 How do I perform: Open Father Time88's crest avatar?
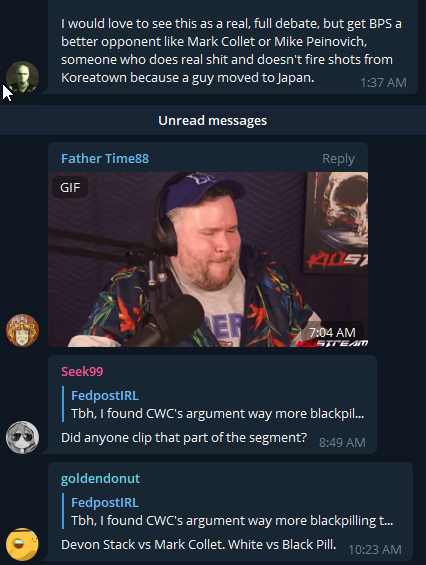[x=22, y=330]
